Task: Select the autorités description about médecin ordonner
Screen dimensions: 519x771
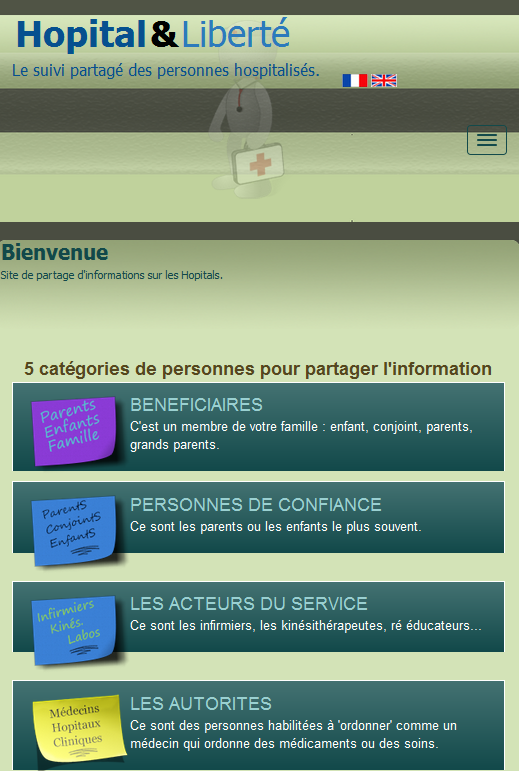Action: click(x=293, y=734)
